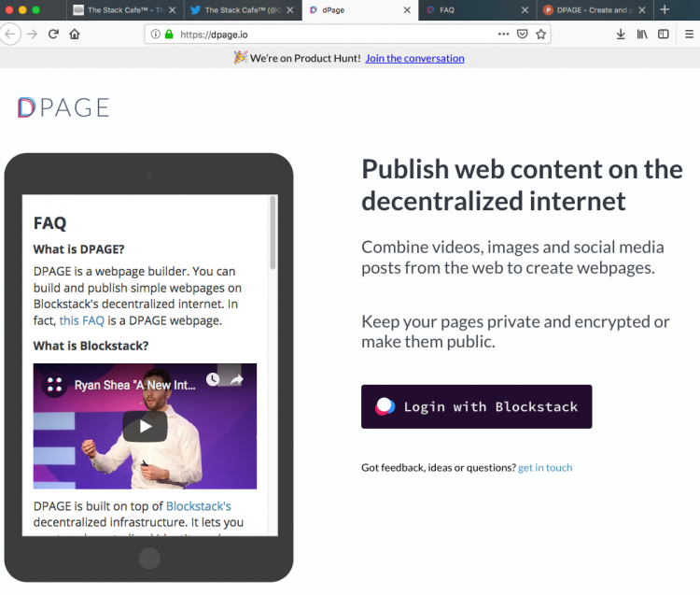Click the green padlock security icon
Viewport: 700px width, 595px height.
tap(169, 34)
